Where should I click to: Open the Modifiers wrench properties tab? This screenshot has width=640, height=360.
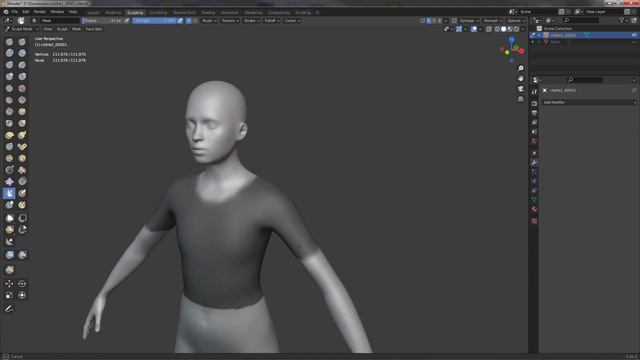click(x=534, y=162)
